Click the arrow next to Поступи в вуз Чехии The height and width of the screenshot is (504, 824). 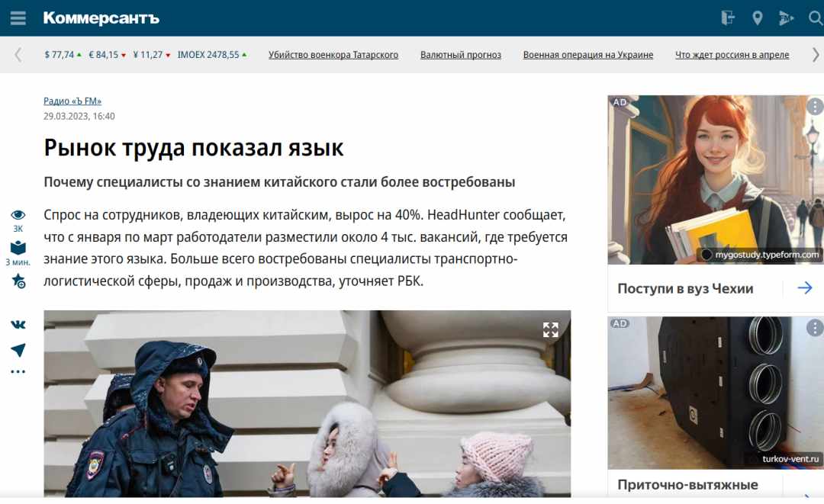(805, 287)
